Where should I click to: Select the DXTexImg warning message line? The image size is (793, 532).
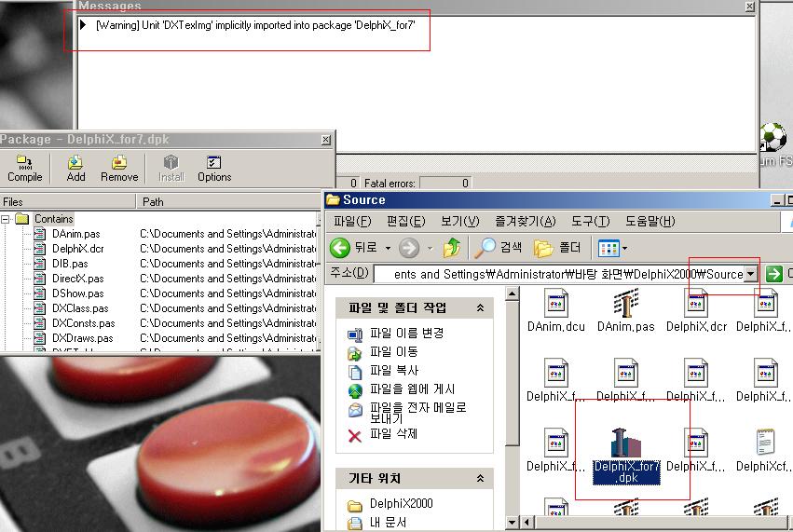[x=261, y=23]
